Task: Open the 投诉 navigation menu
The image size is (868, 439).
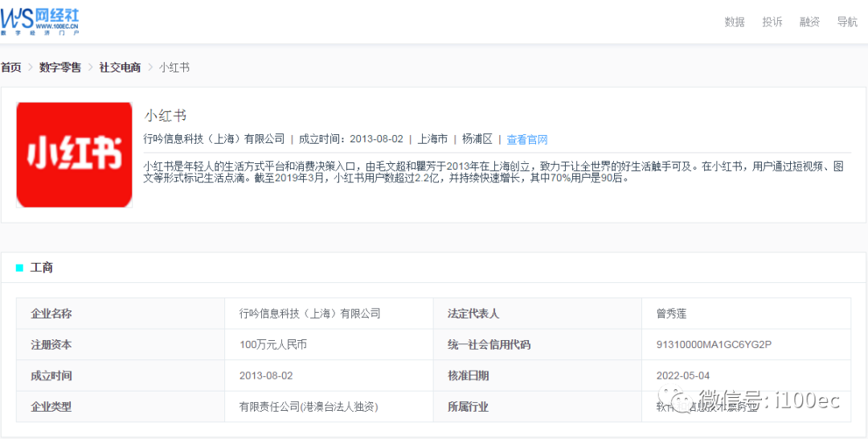Action: pyautogui.click(x=772, y=23)
